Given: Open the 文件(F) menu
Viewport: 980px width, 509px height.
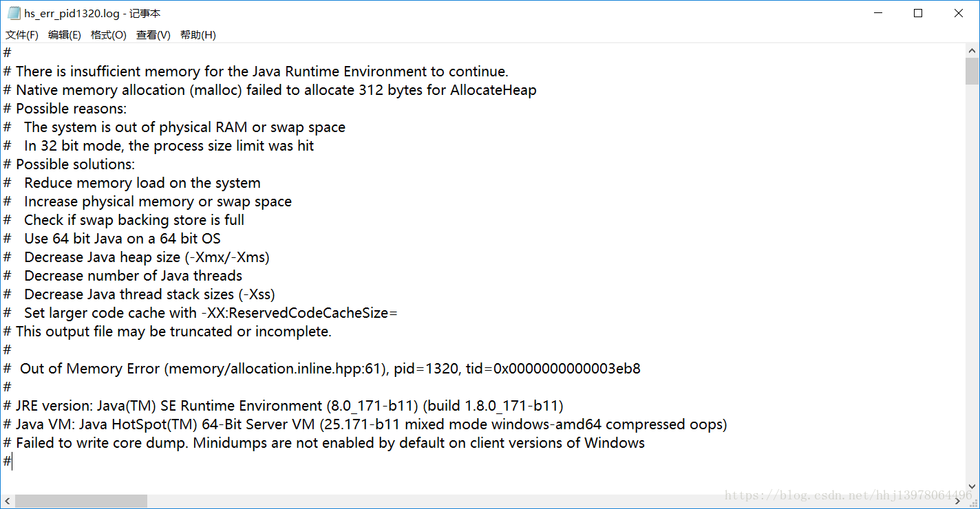Looking at the screenshot, I should 21,34.
